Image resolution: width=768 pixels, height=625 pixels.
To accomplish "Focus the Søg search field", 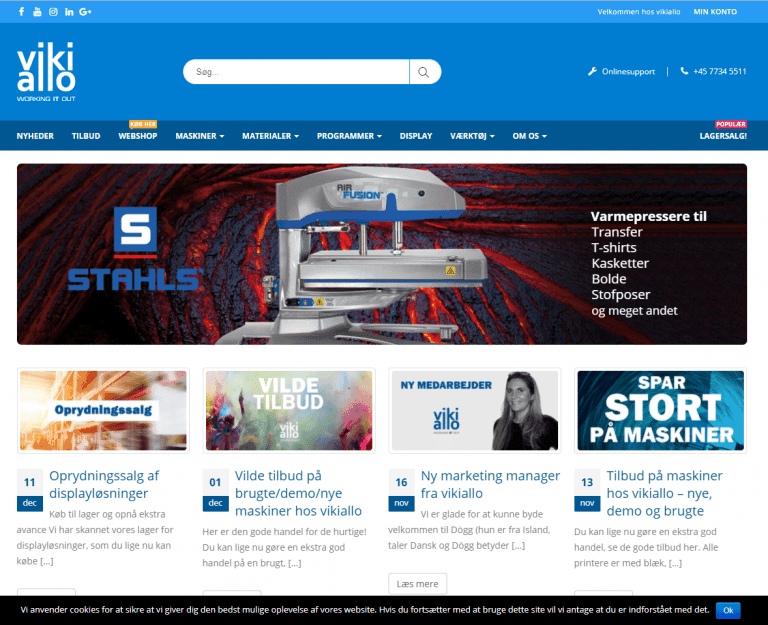I will [296, 72].
